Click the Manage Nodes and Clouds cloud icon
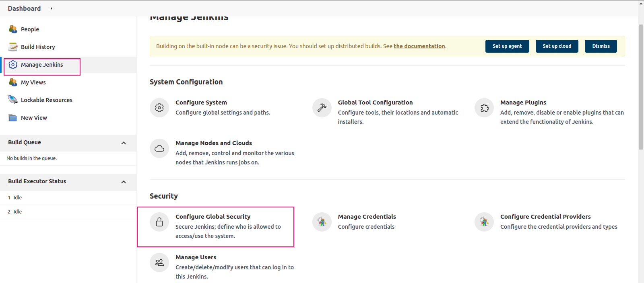This screenshot has height=283, width=644. click(x=159, y=148)
